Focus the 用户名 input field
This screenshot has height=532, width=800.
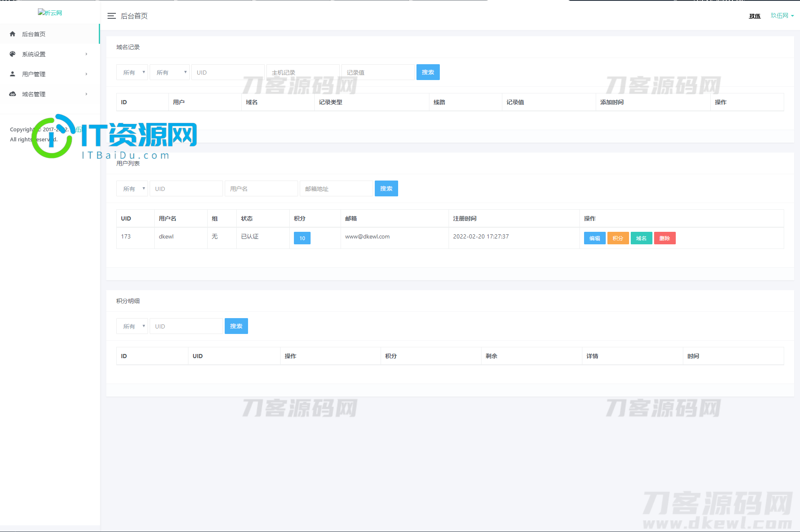point(261,188)
